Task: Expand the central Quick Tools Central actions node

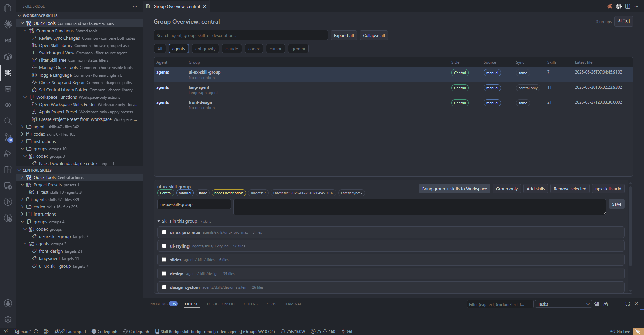Action: (22, 177)
